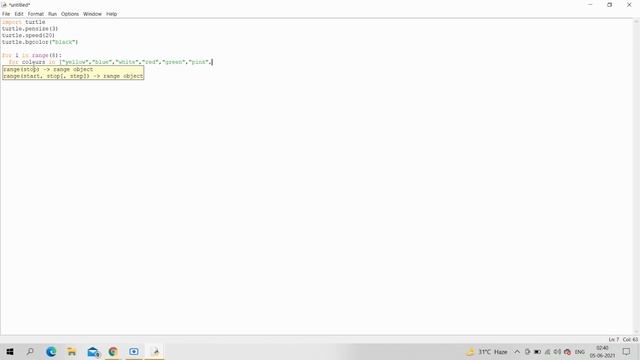Show hidden system tray icons

coord(517,352)
